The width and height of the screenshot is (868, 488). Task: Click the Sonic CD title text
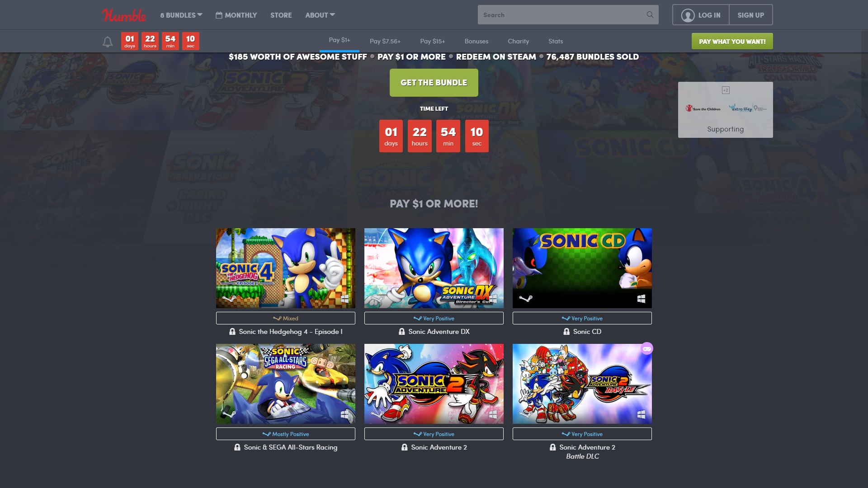pyautogui.click(x=587, y=332)
